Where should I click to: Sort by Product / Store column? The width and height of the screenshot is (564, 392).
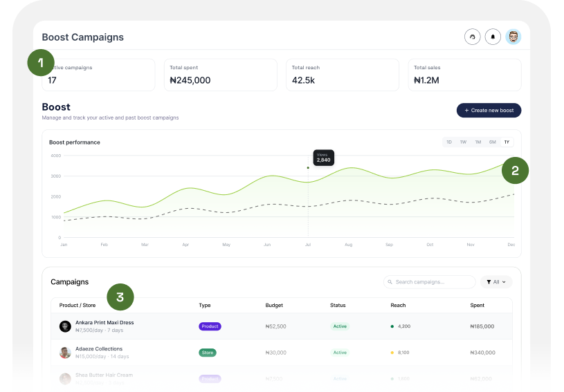tap(78, 305)
